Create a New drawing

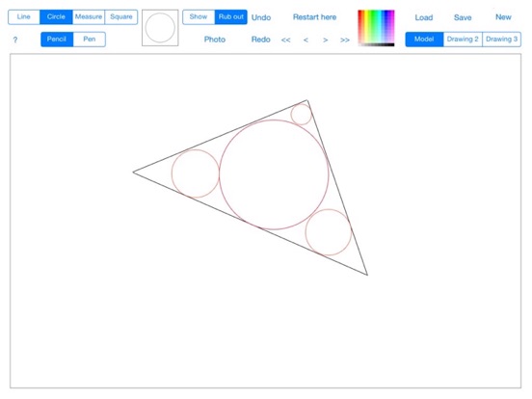(503, 17)
